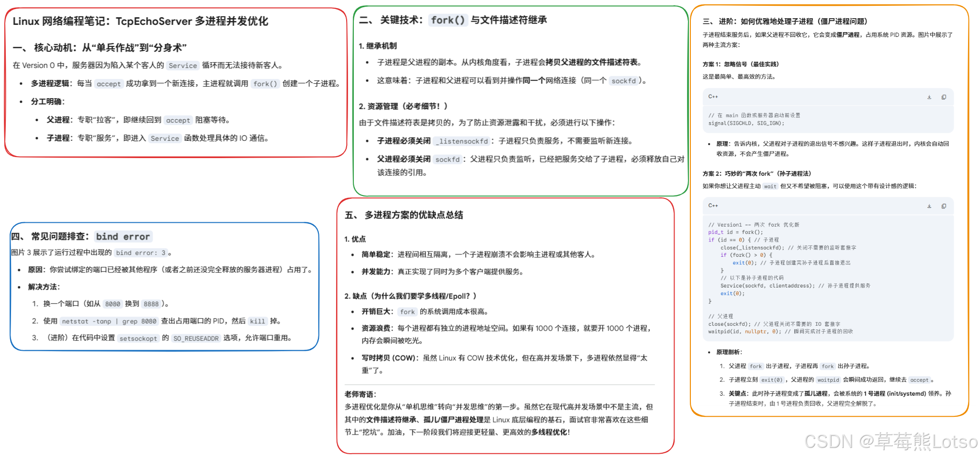Image resolution: width=980 pixels, height=458 pixels.
Task: Click heading "二、关键技术：fork() 与文件描述符继承"
Action: click(x=453, y=20)
